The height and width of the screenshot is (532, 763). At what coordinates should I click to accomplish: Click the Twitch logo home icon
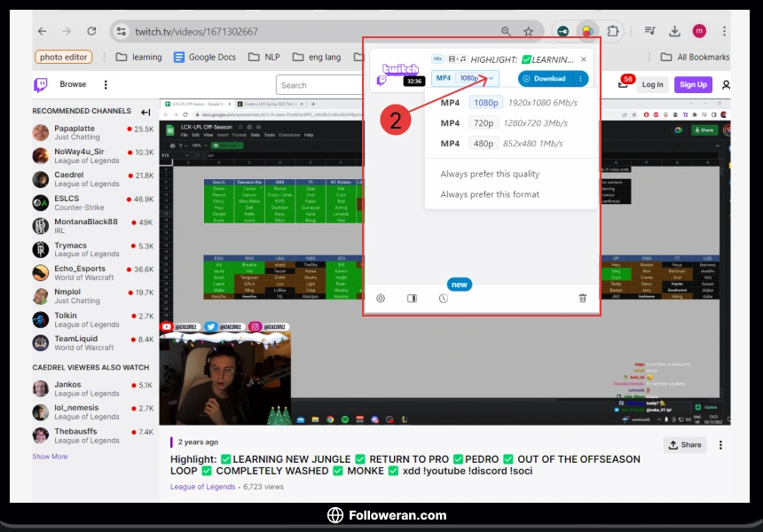(x=41, y=85)
